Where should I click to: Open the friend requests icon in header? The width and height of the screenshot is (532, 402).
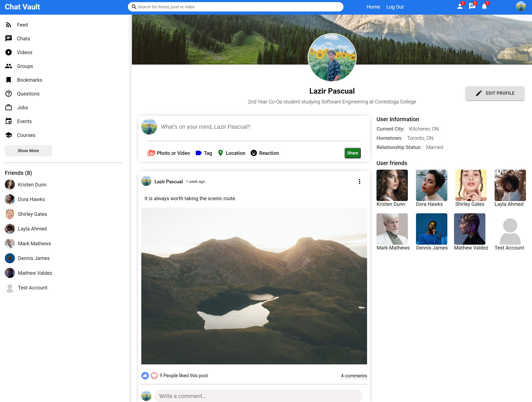coord(460,6)
